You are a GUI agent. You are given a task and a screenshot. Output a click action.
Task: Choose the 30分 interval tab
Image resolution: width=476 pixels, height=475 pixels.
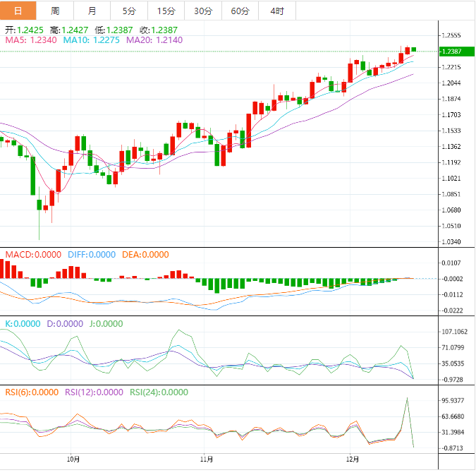pos(202,11)
